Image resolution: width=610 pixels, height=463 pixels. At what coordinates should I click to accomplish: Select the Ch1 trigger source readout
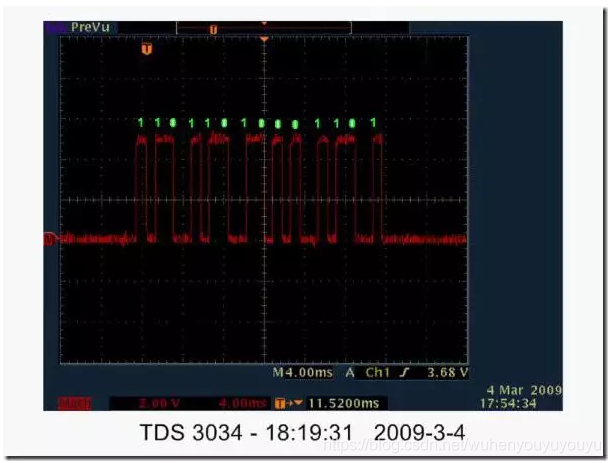[x=377, y=372]
